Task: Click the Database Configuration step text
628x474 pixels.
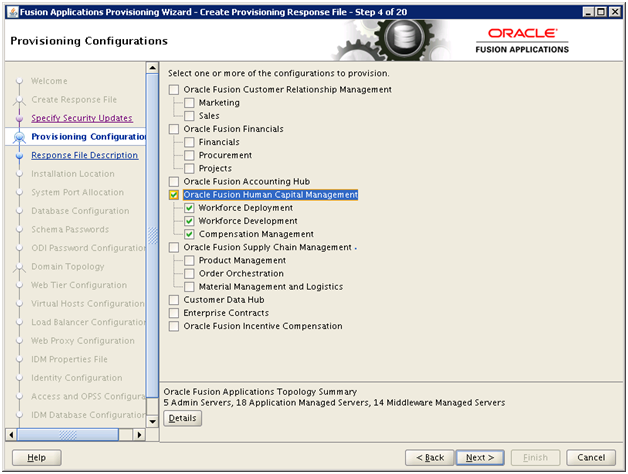Action: (81, 211)
